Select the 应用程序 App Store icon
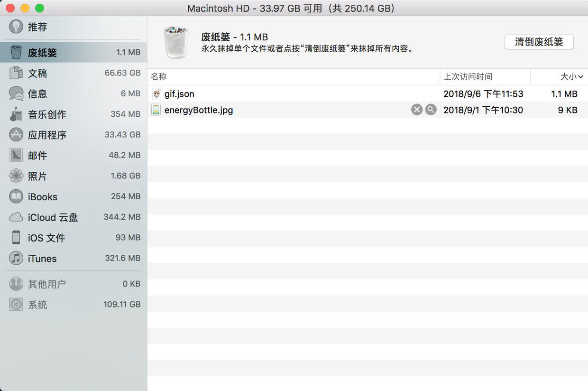This screenshot has height=391, width=588. click(x=16, y=135)
